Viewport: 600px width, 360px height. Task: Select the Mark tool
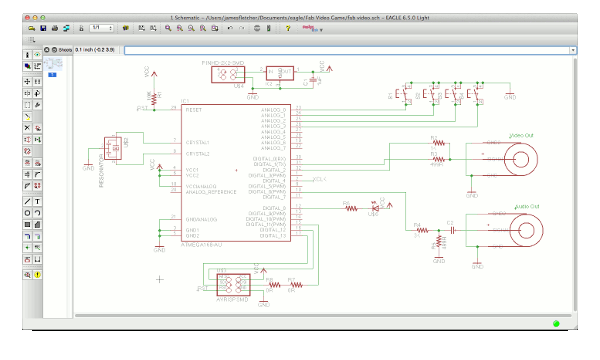click(x=37, y=66)
